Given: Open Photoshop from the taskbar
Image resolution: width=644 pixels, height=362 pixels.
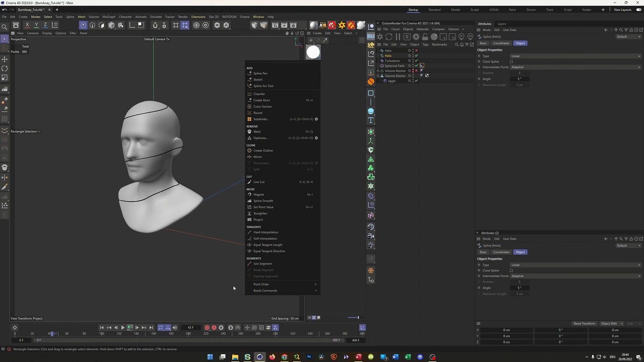Looking at the screenshot, I should tap(309, 357).
